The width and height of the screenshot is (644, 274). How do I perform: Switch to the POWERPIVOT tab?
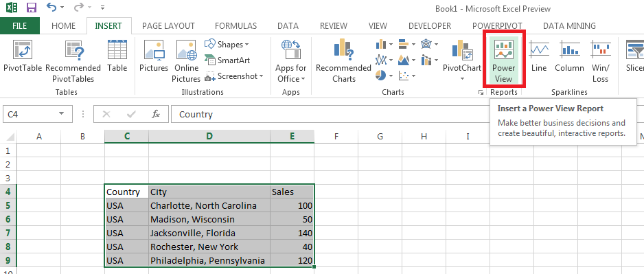click(x=497, y=26)
